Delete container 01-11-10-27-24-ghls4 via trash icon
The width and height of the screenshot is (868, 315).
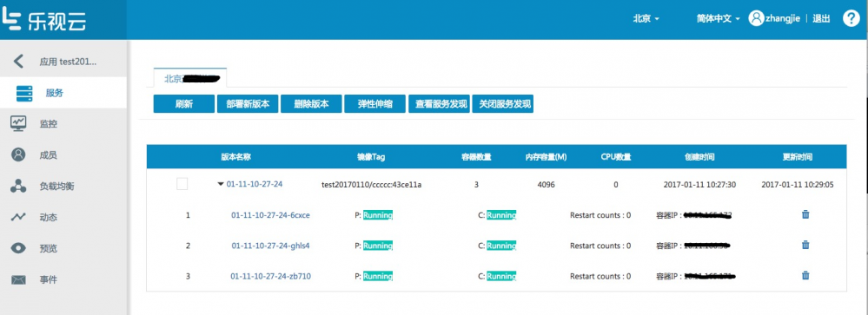[x=805, y=245]
